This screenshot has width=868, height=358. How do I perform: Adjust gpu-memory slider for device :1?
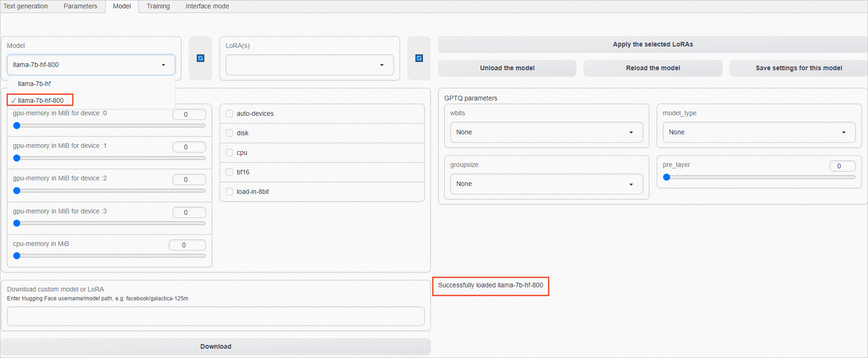point(109,158)
